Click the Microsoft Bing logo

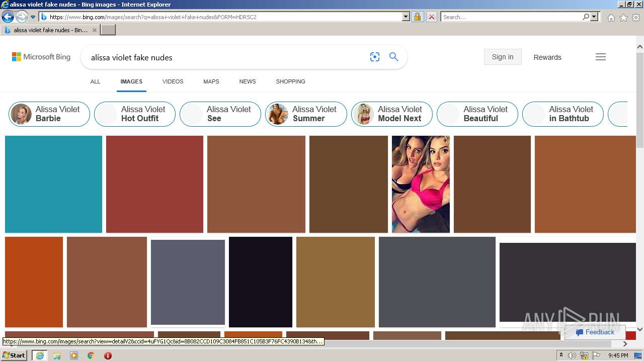(x=41, y=57)
